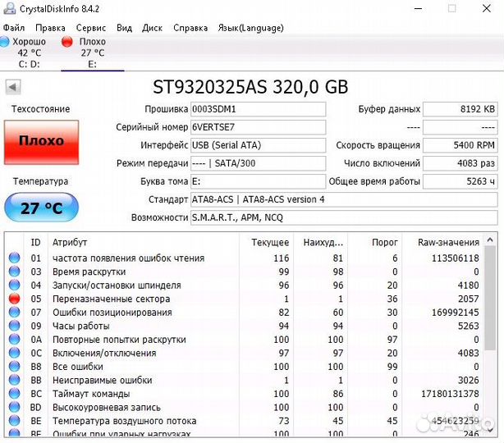Click status icon for Высокоуровневая запись row
The image size is (504, 443).
(x=14, y=407)
